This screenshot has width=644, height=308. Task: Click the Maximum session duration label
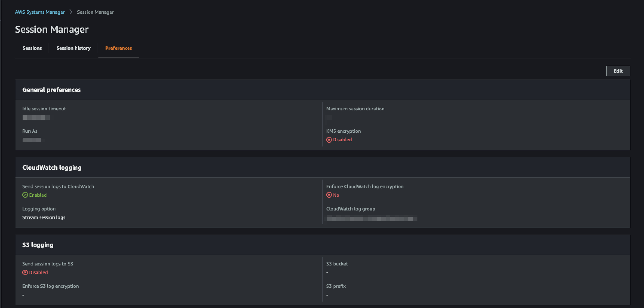click(x=355, y=109)
